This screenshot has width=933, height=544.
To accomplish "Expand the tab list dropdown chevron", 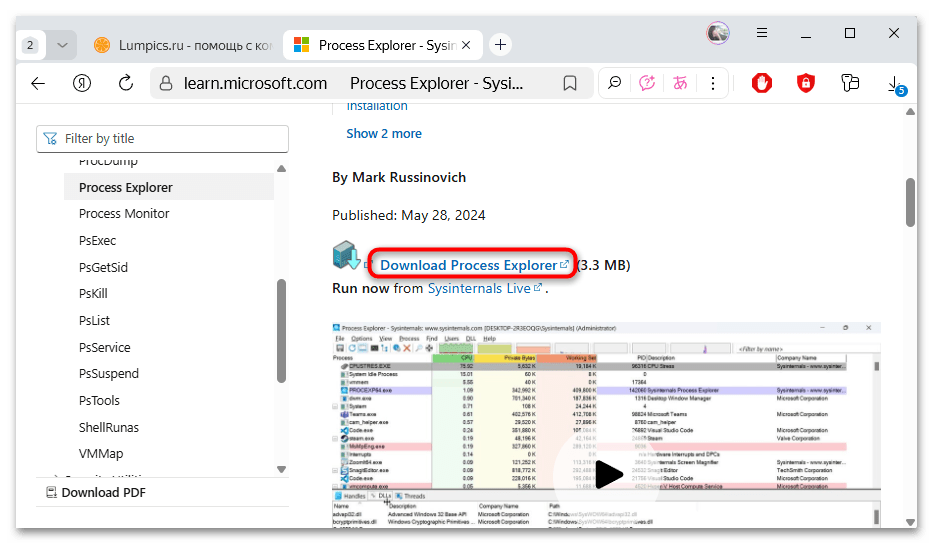I will click(62, 45).
